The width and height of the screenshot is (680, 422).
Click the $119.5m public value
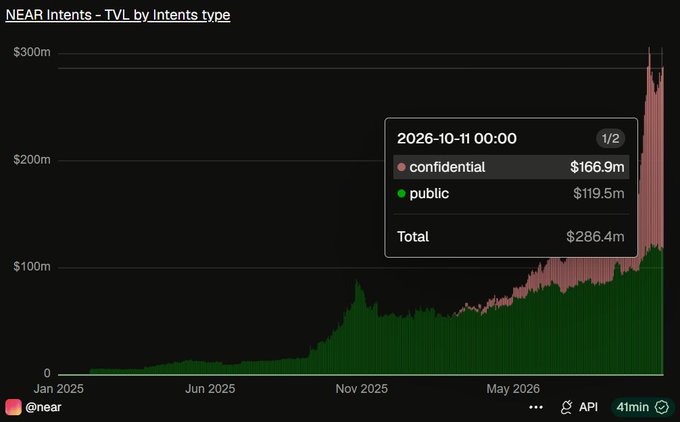(x=598, y=193)
